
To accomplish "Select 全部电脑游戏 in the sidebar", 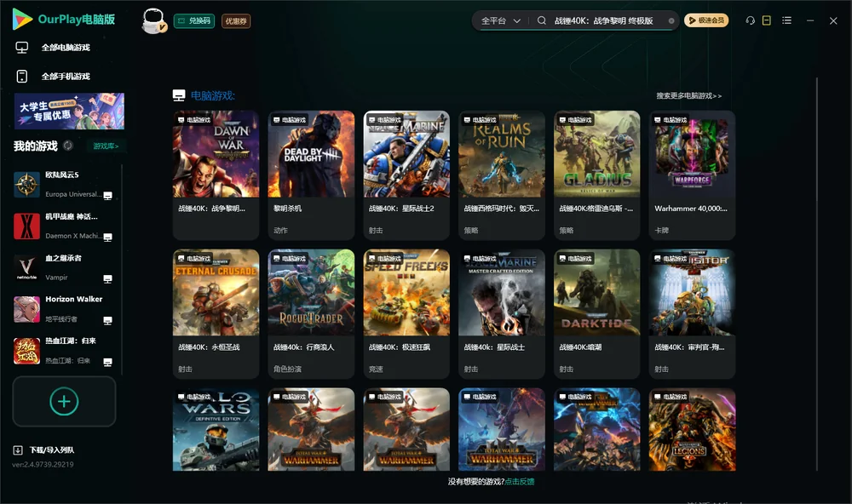I will [66, 48].
